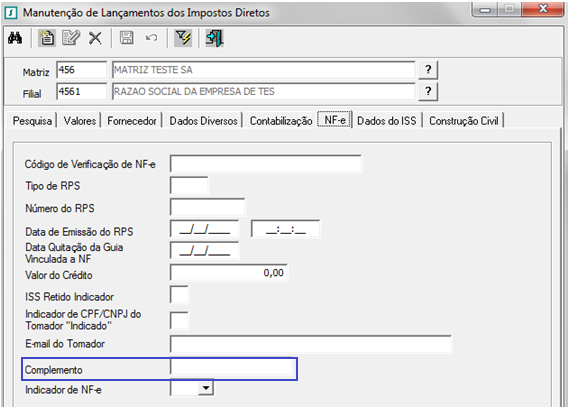Image resolution: width=569 pixels, height=407 pixels.
Task: Open the Dados do ISS tab
Action: [x=386, y=120]
